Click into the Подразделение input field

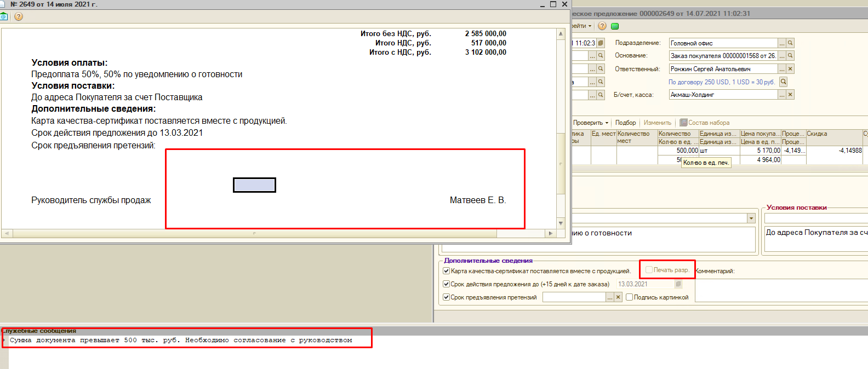click(x=723, y=43)
